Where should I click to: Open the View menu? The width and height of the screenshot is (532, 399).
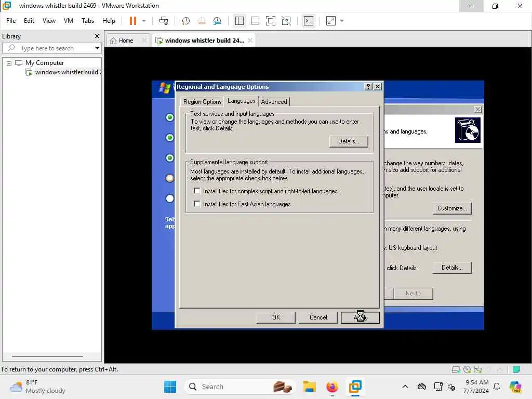pyautogui.click(x=49, y=21)
